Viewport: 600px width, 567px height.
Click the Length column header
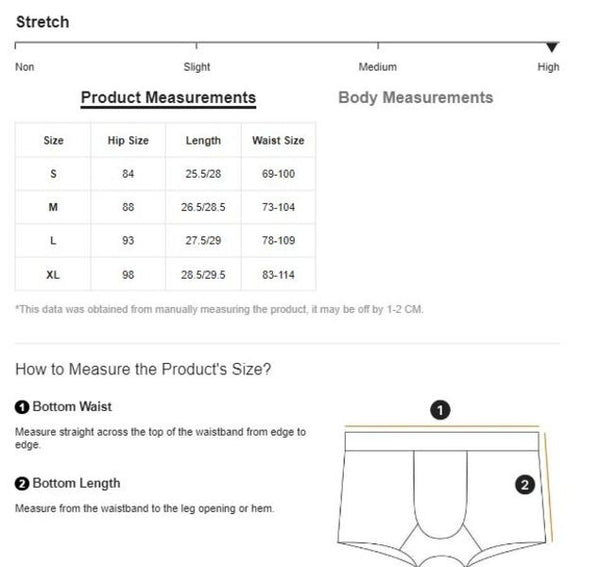(x=203, y=141)
